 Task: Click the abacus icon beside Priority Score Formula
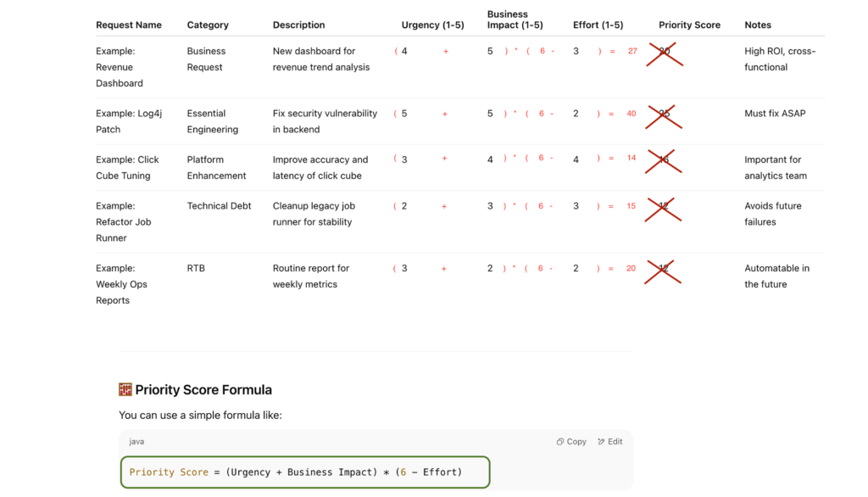(x=125, y=390)
